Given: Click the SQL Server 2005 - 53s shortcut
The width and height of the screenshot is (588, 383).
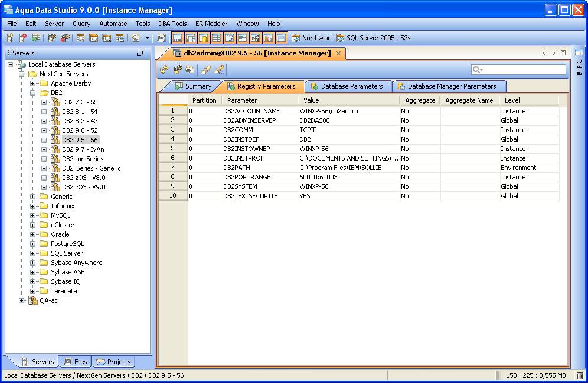Looking at the screenshot, I should [374, 38].
